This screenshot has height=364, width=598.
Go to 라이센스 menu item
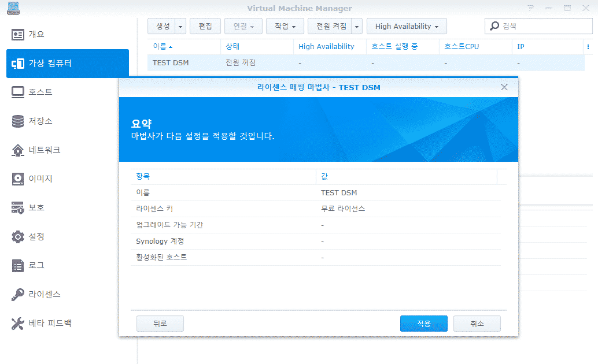(45, 295)
